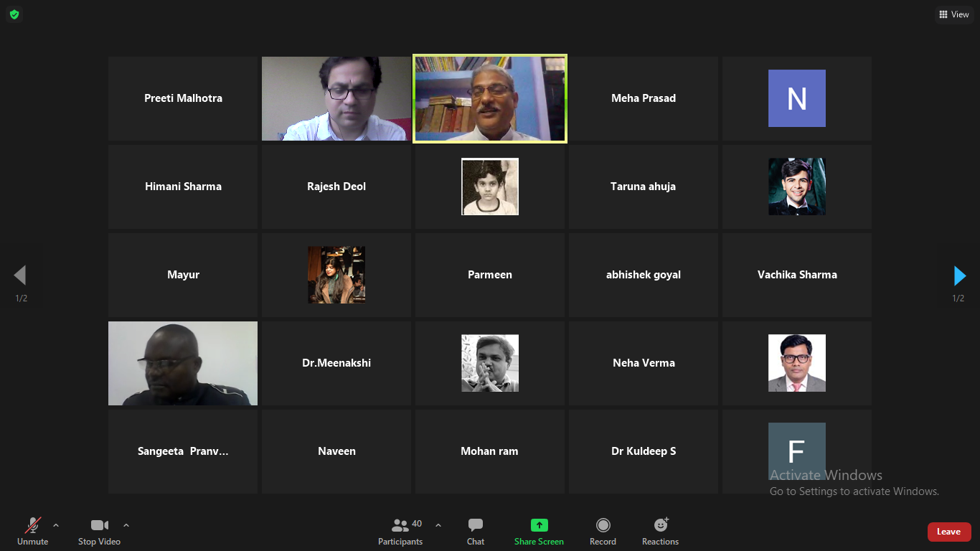Screen dimensions: 980x551
Task: Open the Reactions emoji menu
Action: click(660, 525)
